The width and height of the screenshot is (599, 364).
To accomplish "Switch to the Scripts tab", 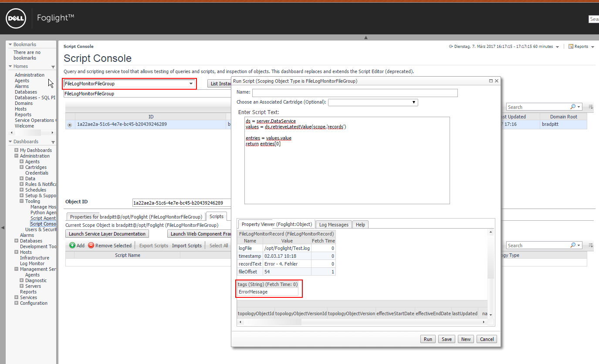I will point(217,216).
